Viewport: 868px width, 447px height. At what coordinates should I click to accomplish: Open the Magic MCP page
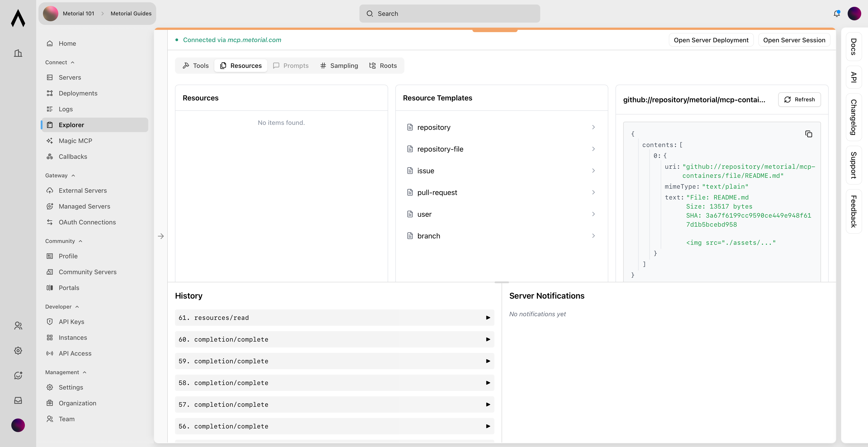75,140
